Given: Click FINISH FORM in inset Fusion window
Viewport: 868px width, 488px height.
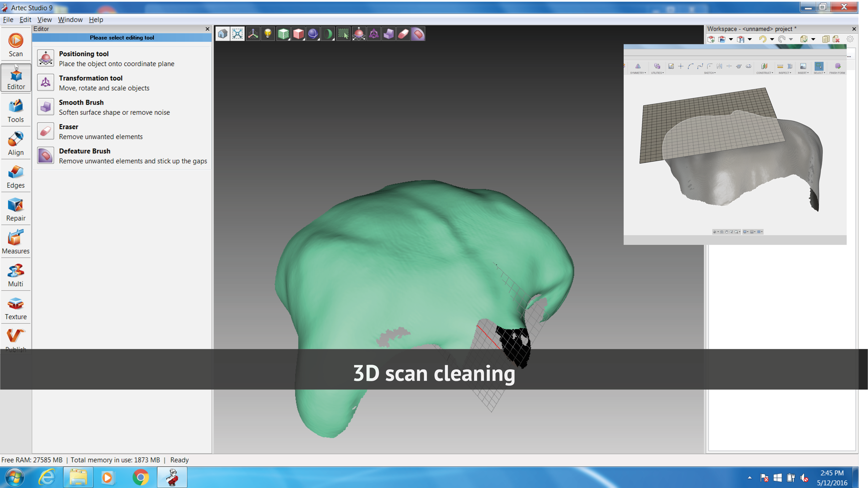Looking at the screenshot, I should point(837,68).
